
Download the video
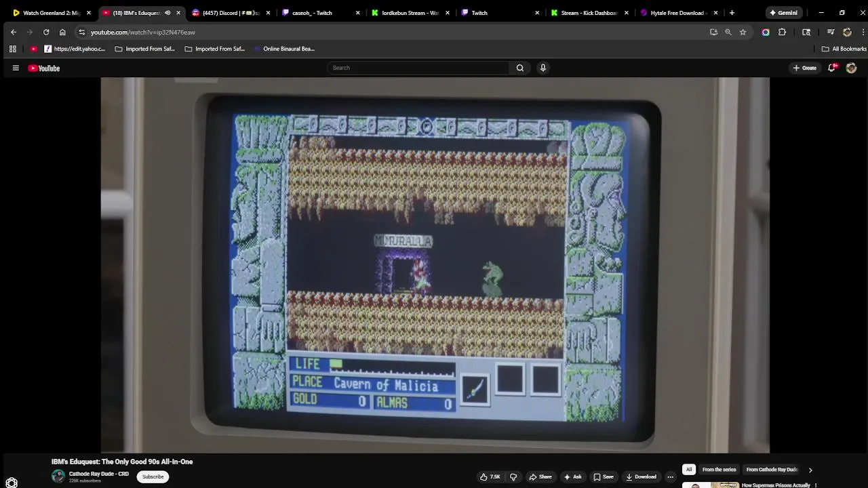click(642, 476)
